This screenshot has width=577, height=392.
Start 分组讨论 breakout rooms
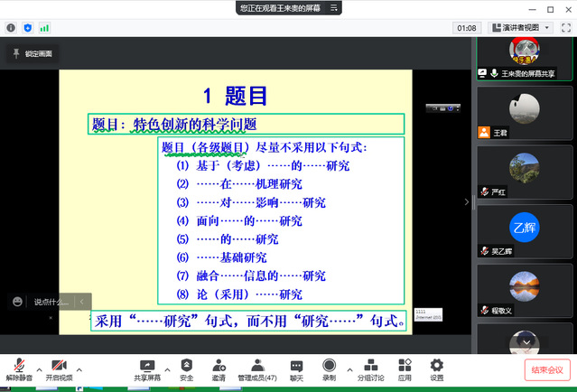[x=370, y=369]
